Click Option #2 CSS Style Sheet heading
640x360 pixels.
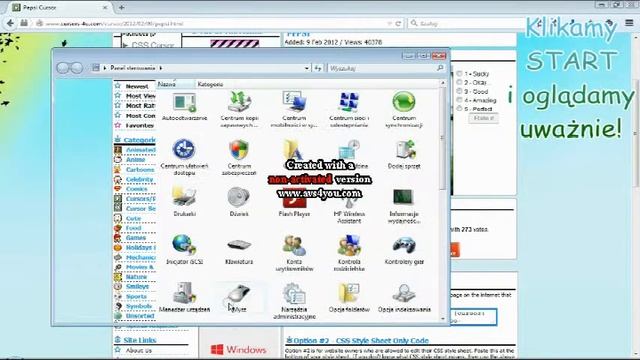pyautogui.click(x=361, y=340)
